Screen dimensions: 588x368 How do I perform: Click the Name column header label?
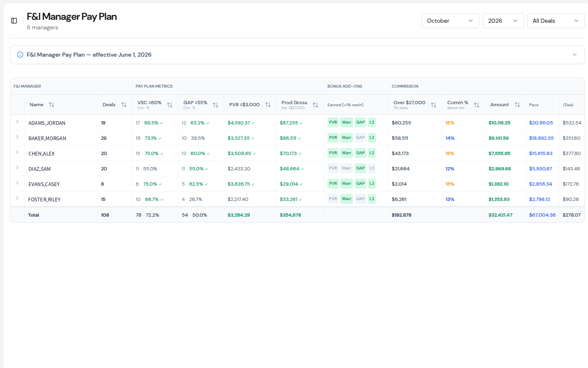tap(36, 105)
